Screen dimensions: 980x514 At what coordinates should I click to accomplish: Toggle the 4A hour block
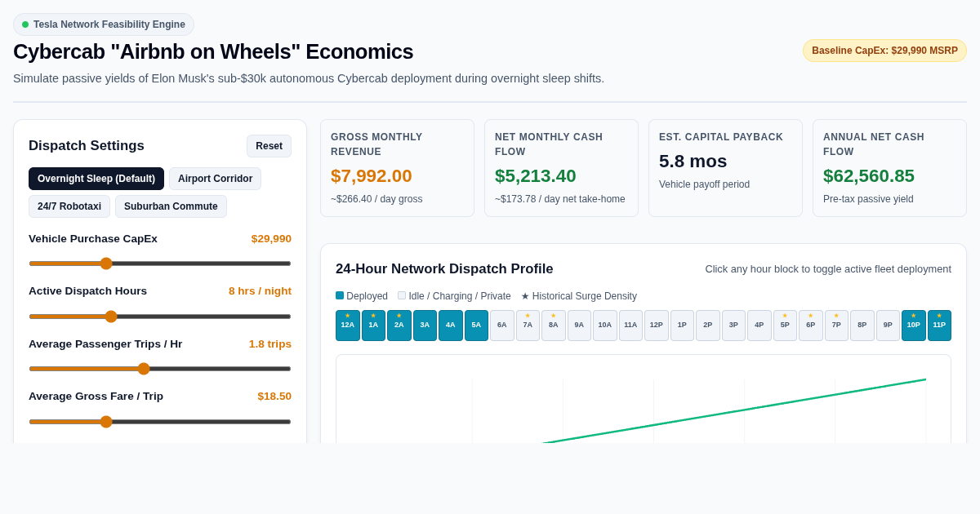pyautogui.click(x=451, y=326)
